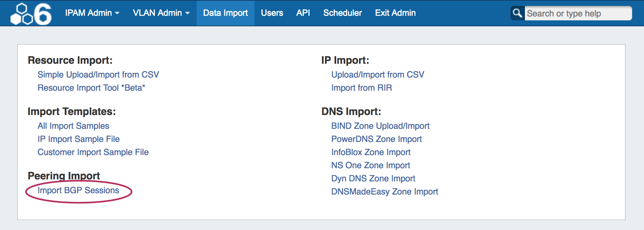The height and width of the screenshot is (230, 644).
Task: Click the 6connect hexagon logo
Action: point(31,14)
